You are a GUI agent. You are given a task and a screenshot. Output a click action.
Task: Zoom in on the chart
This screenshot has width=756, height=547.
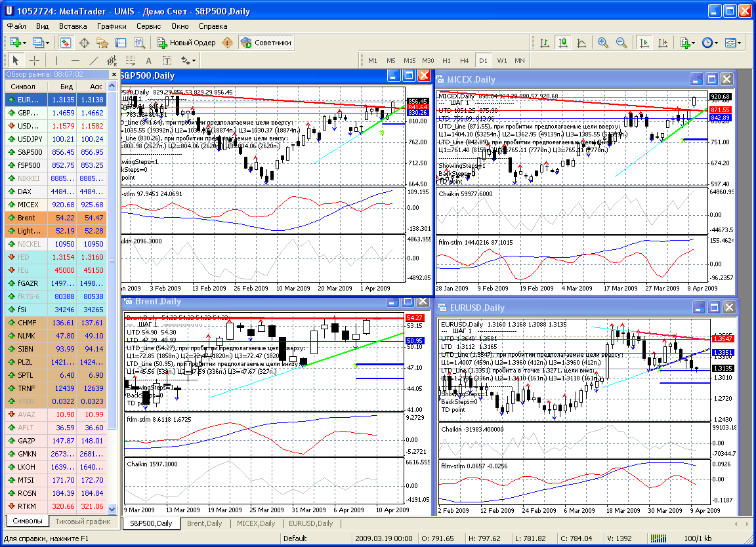(602, 43)
